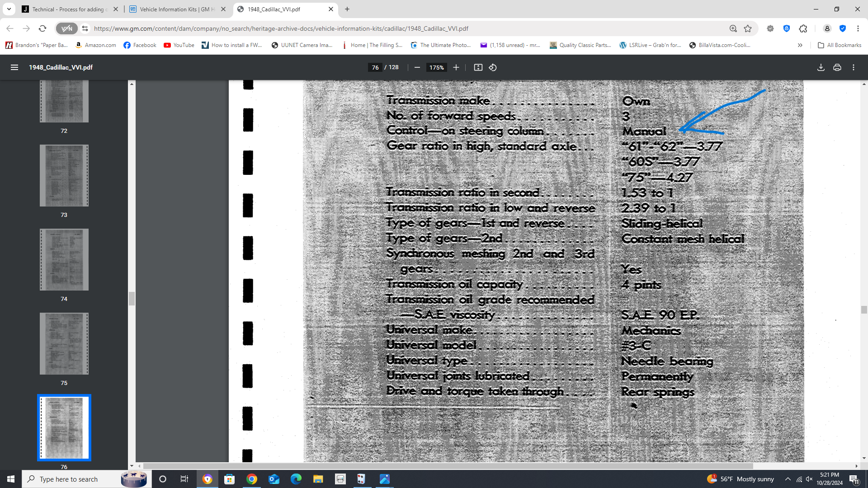Print the PDF document
The width and height of the screenshot is (868, 488).
837,67
